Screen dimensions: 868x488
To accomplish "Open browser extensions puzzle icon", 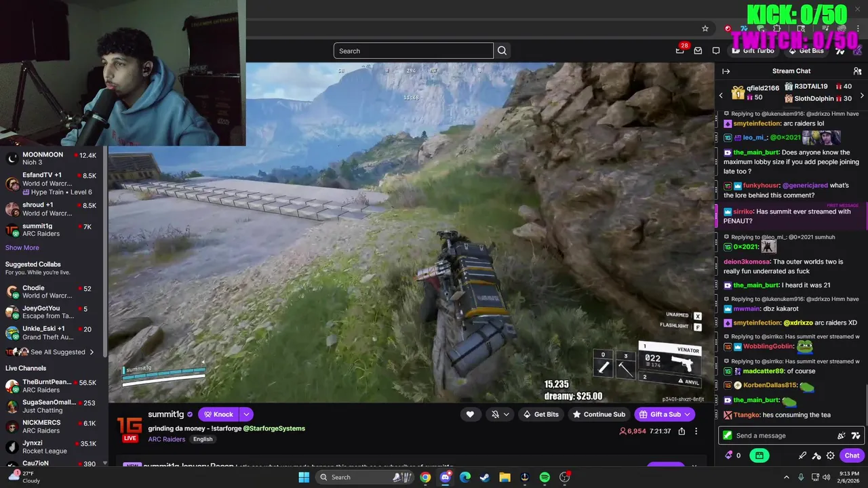I will 777,28.
